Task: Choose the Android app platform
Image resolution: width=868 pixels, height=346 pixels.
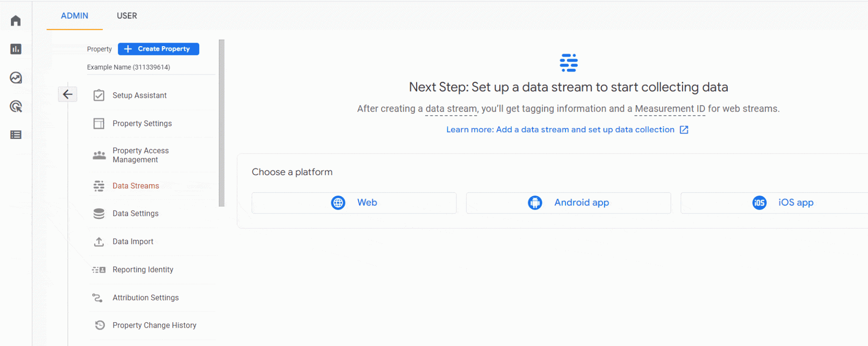Action: 568,203
